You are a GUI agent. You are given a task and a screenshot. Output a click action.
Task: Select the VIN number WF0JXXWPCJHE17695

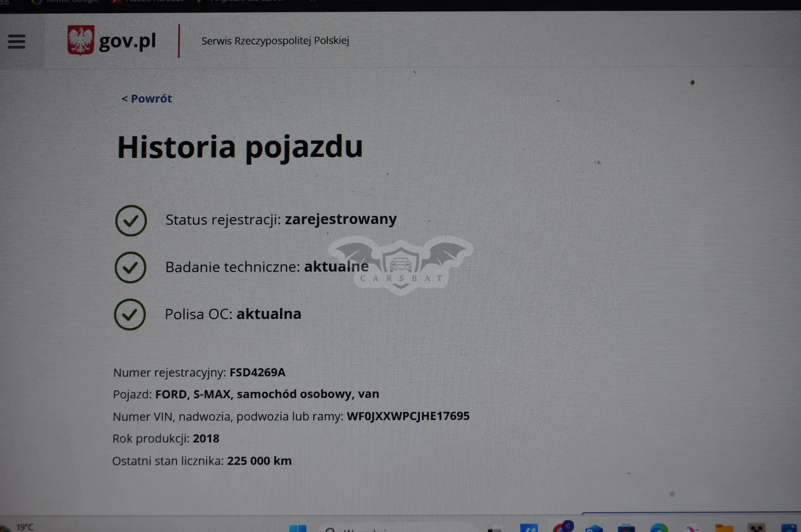point(408,416)
